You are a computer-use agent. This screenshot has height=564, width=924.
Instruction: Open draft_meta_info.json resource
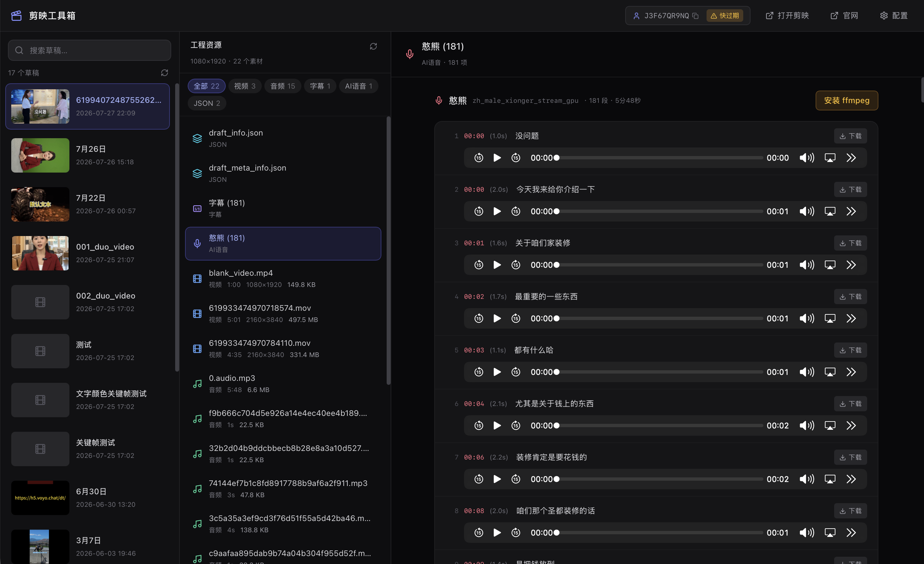pyautogui.click(x=283, y=173)
